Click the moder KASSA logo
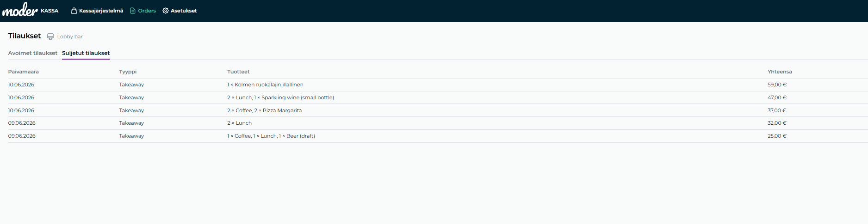868x224 pixels. [30, 10]
